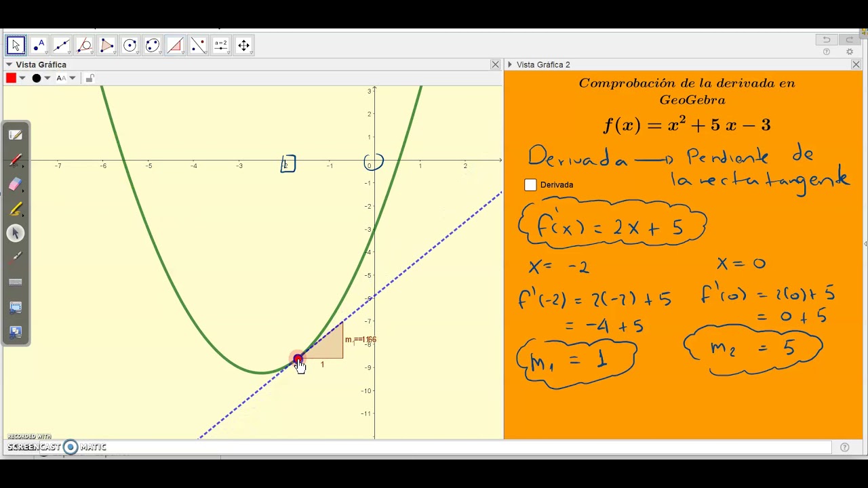Image resolution: width=868 pixels, height=488 pixels.
Task: Open the Slider tool submenu arrow
Action: pyautogui.click(x=227, y=53)
